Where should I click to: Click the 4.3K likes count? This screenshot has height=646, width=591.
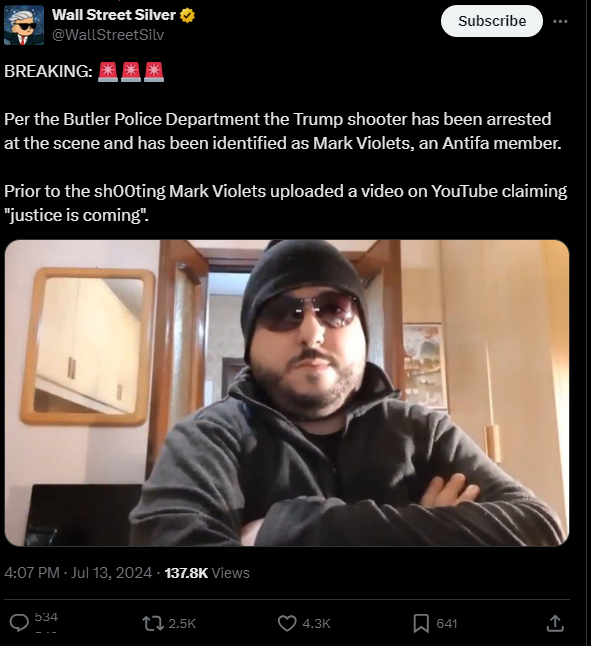[316, 623]
